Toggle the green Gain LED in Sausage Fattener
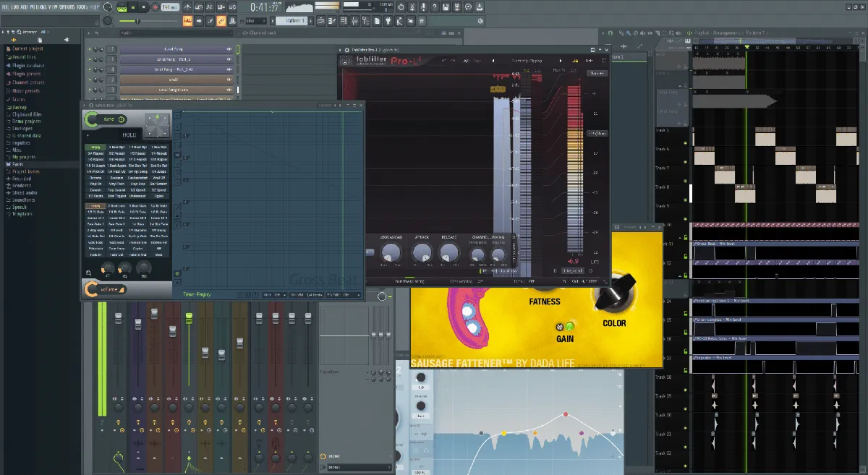Viewport: 868px width, 475px height. click(569, 326)
